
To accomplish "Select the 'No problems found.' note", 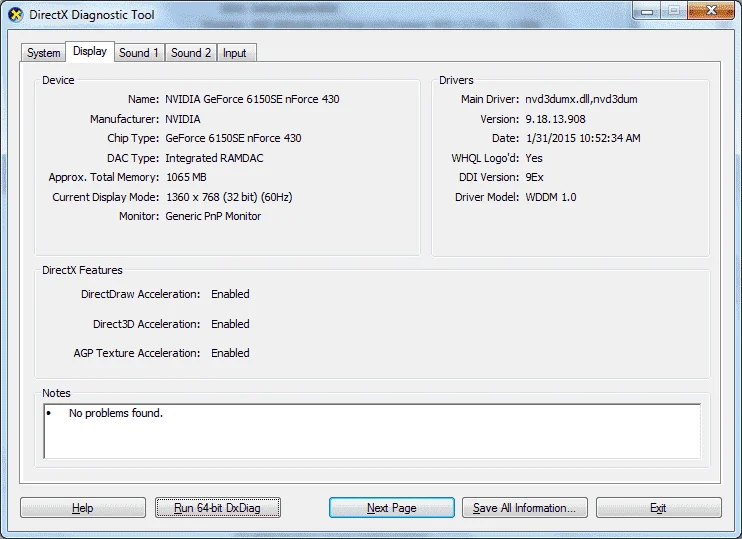I will [x=116, y=413].
